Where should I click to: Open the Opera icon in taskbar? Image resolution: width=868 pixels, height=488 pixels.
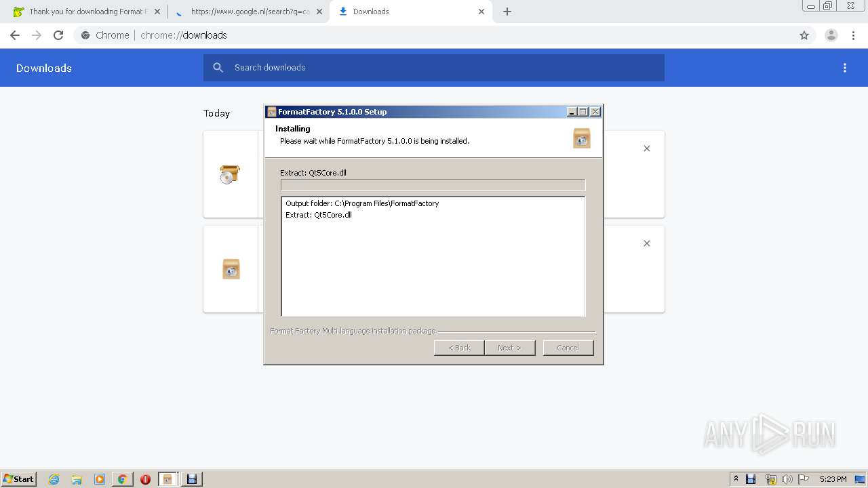point(145,479)
